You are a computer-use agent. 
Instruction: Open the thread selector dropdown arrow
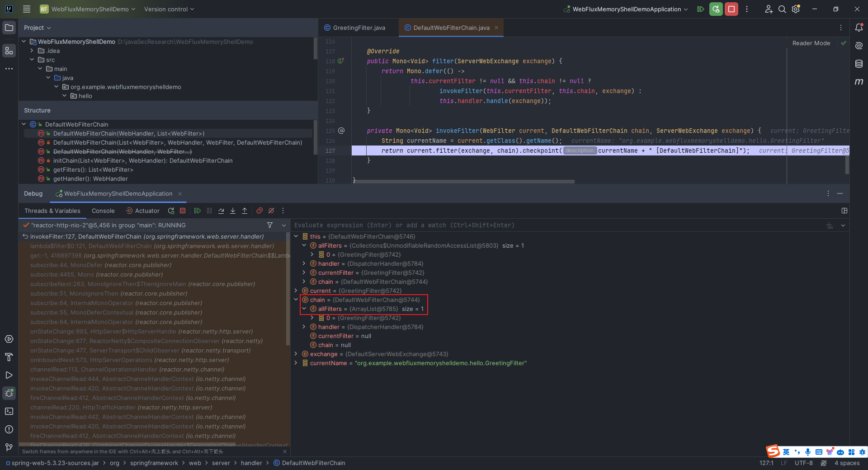pyautogui.click(x=284, y=225)
